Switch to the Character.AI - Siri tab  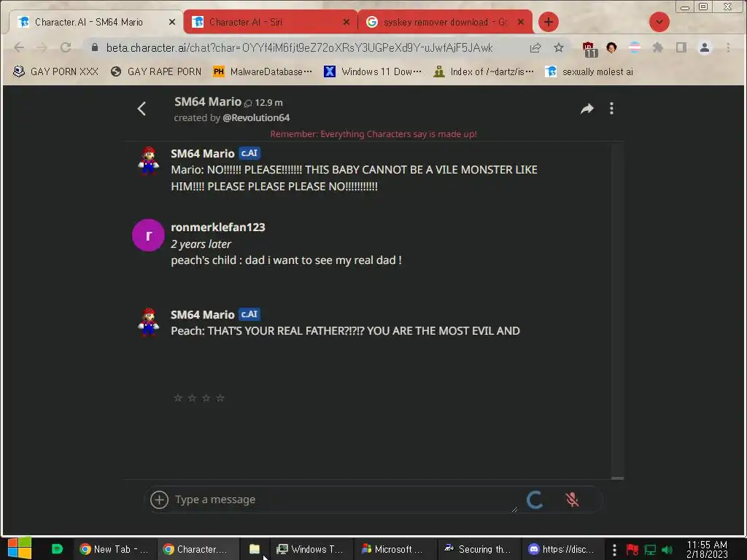coord(270,22)
